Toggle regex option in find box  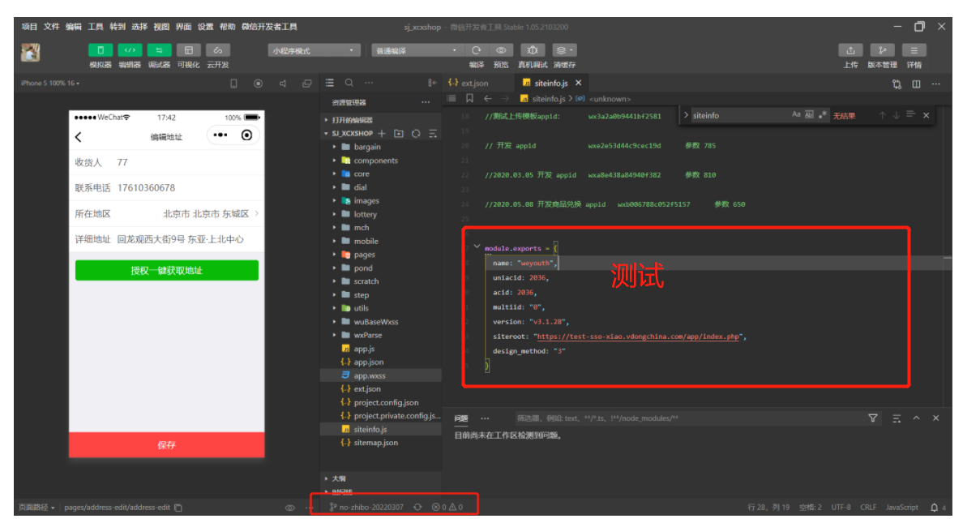pyautogui.click(x=823, y=115)
